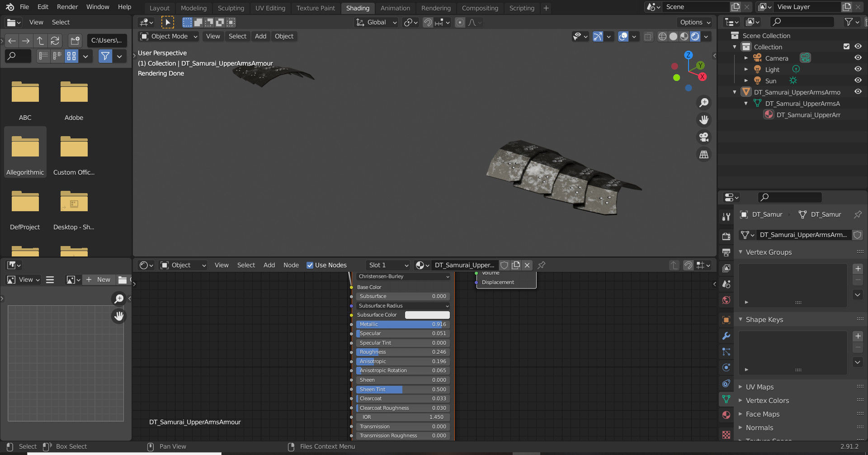Add new workspace with plus tab
Viewport: 868px width, 455px height.
(546, 8)
